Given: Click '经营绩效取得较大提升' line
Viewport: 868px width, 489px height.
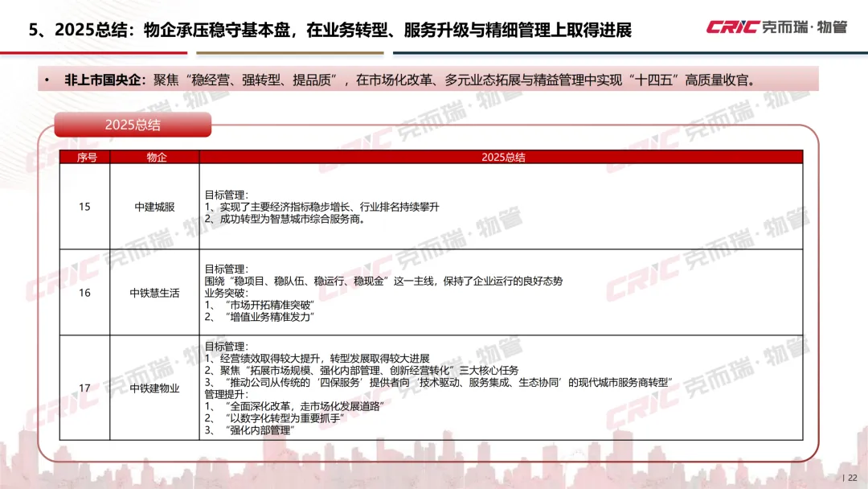Looking at the screenshot, I should 317,359.
